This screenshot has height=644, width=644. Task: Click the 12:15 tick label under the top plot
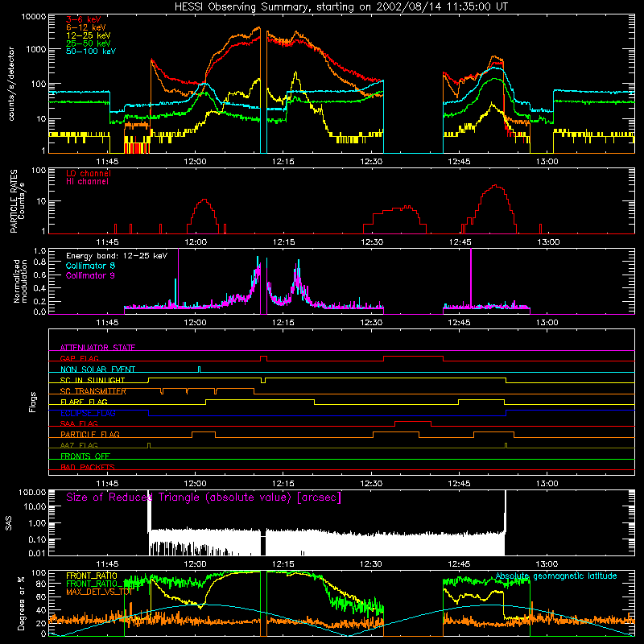coord(283,162)
